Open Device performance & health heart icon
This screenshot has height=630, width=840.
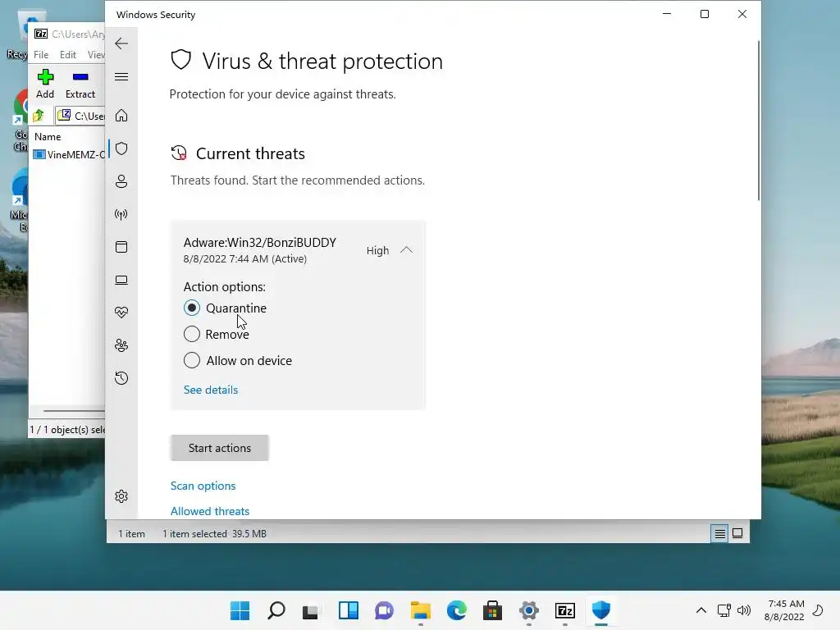121,313
